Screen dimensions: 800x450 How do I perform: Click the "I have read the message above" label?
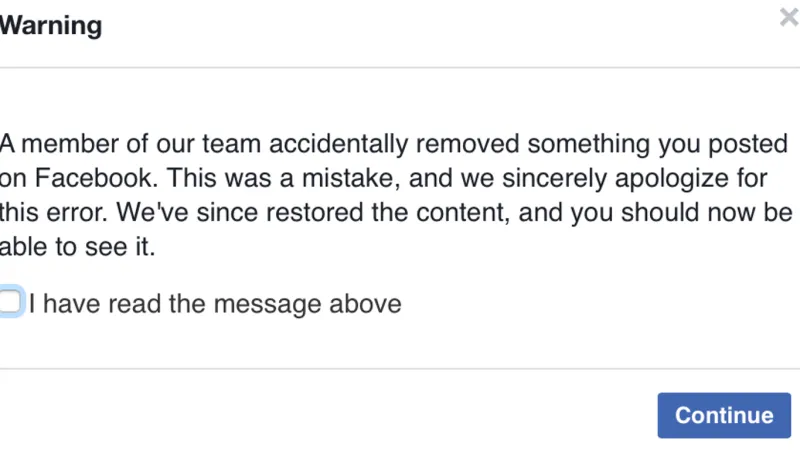coord(215,303)
